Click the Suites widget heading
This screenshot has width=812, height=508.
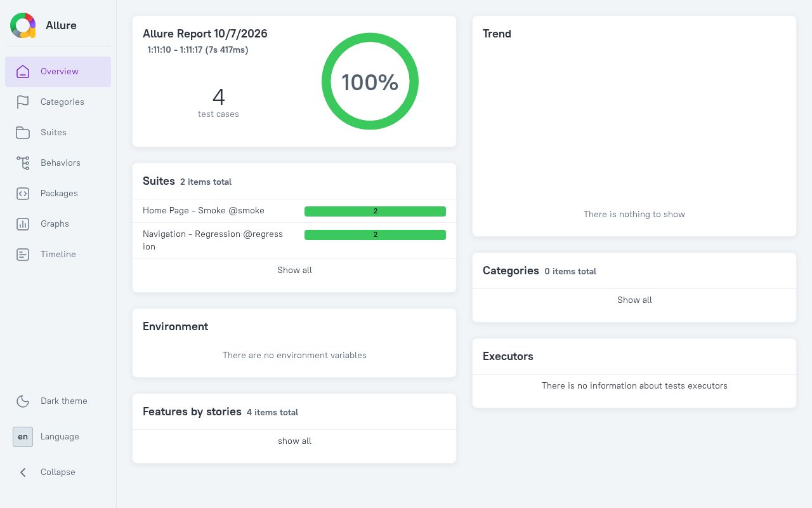(159, 181)
